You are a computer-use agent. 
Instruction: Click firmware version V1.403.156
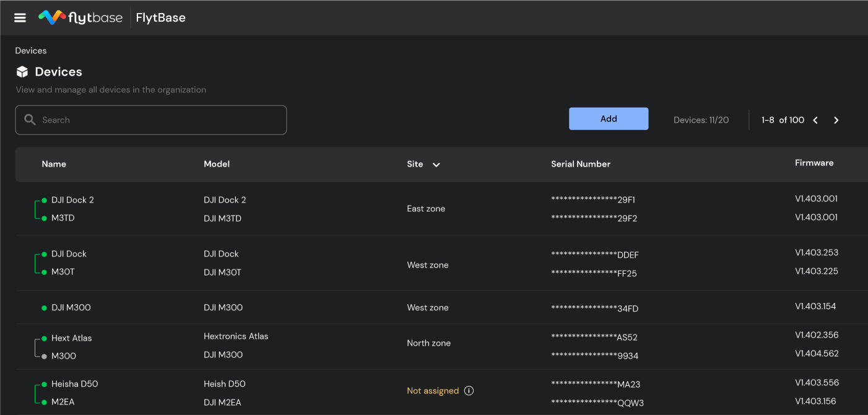[x=816, y=401]
